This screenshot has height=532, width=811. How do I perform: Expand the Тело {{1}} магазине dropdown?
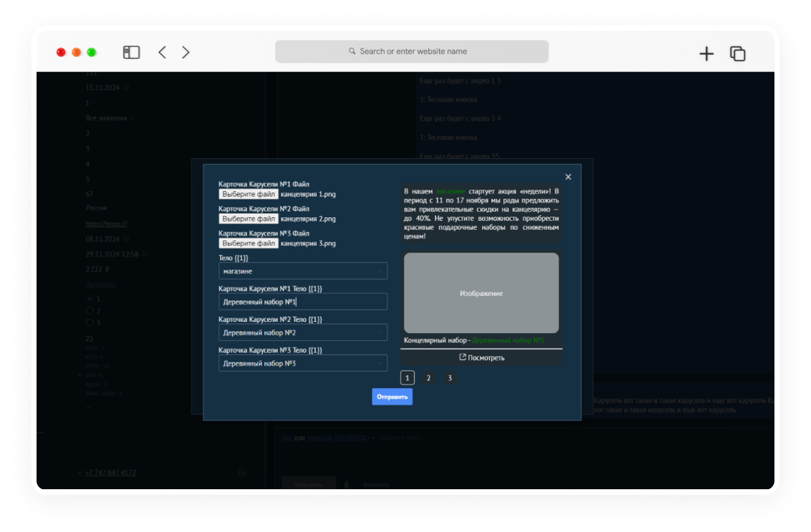point(303,271)
